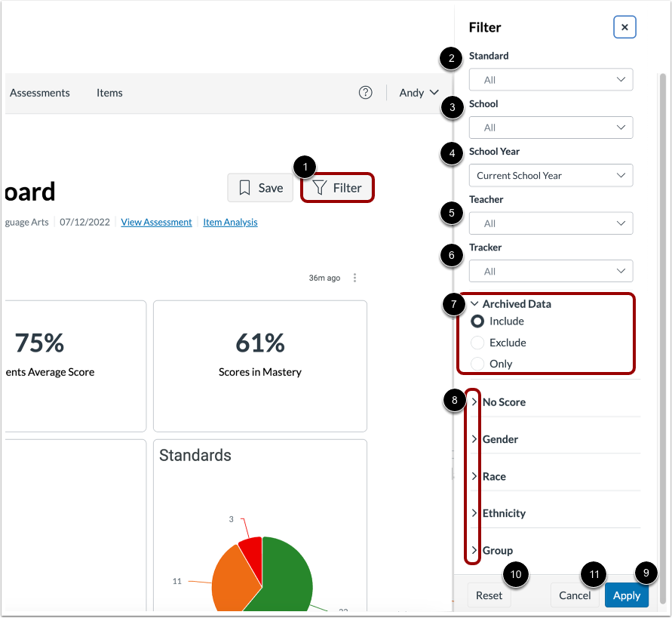Viewport: 672px width, 618px height.
Task: Open the School Year dropdown
Action: (x=551, y=175)
